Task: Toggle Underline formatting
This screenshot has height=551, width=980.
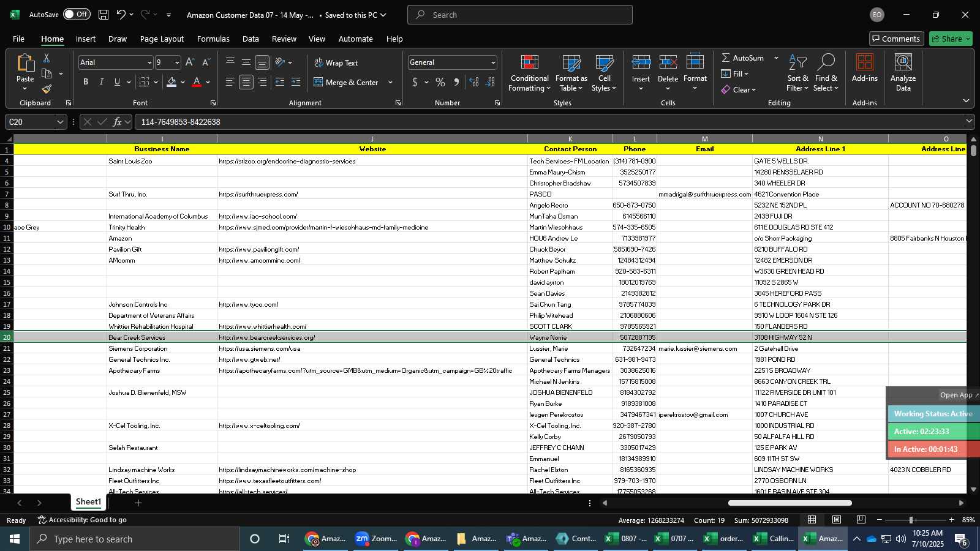Action: coord(117,82)
